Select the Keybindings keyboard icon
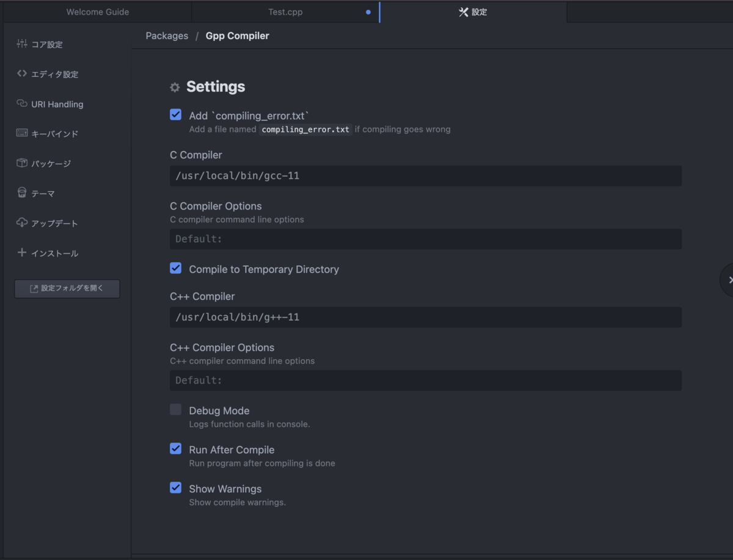Screen dimensions: 733x560 tap(22, 133)
